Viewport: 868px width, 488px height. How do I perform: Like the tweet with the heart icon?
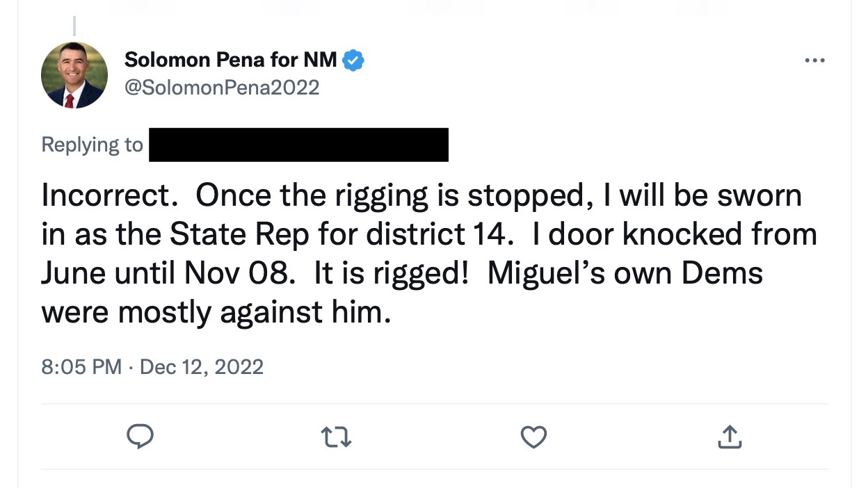pos(533,437)
